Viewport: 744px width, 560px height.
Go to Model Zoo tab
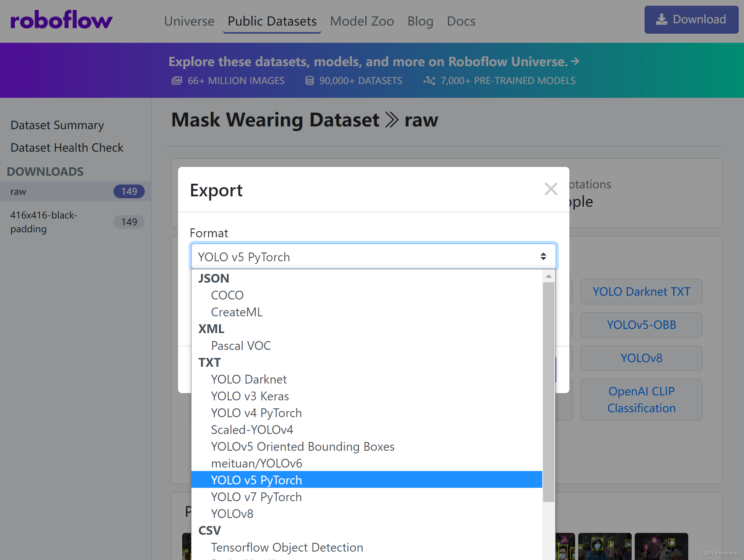361,21
